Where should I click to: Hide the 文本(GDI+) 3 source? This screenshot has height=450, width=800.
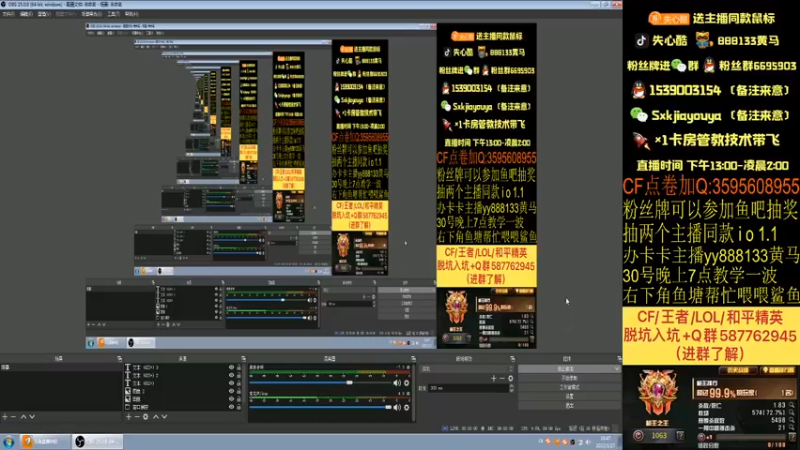coord(231,367)
